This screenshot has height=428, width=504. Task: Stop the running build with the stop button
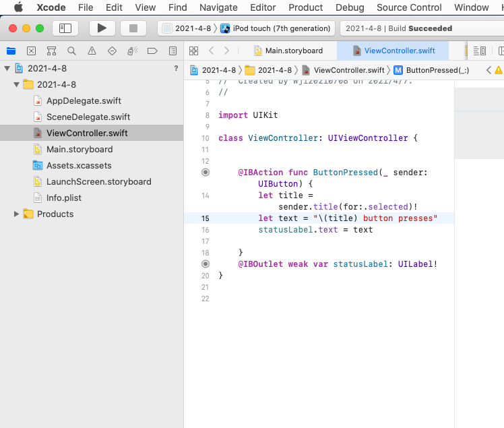(x=133, y=28)
